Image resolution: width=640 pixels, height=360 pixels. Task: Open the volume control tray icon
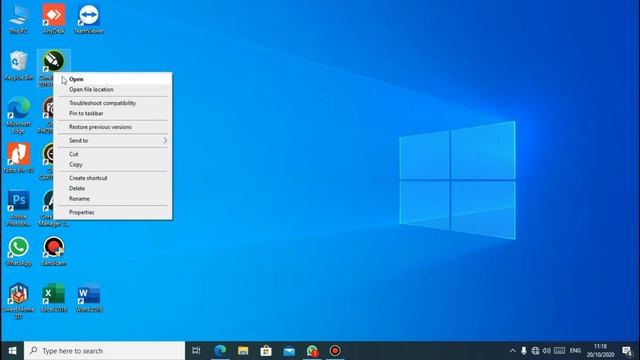(547, 351)
